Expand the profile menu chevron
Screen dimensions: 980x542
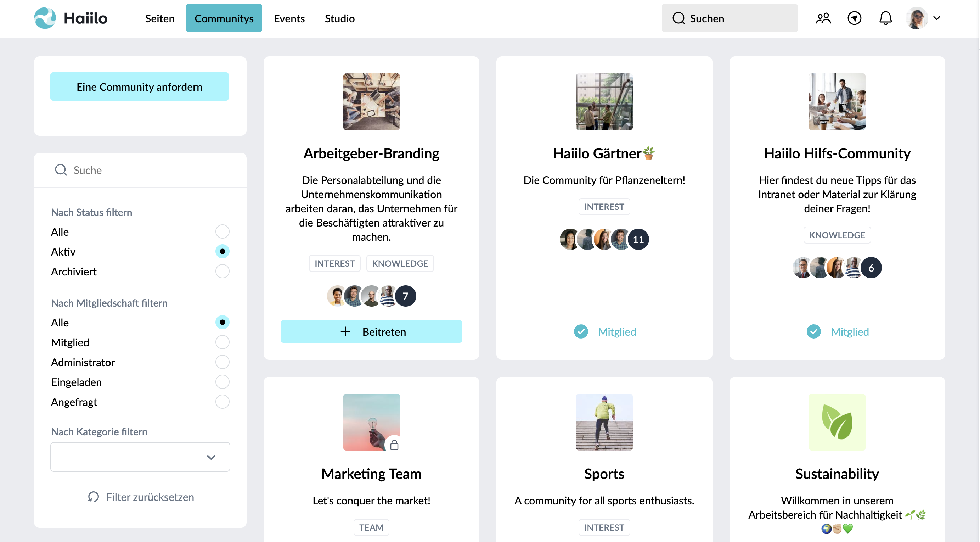937,18
